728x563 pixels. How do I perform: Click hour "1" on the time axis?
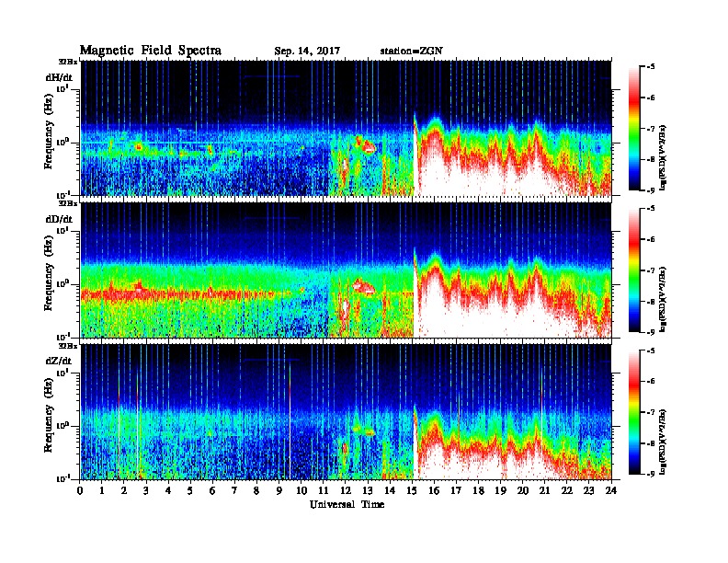tap(102, 490)
